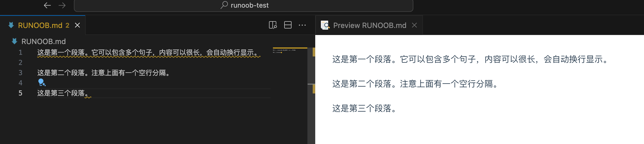Click the 这是第三个段落 paragraph in preview

click(364, 108)
